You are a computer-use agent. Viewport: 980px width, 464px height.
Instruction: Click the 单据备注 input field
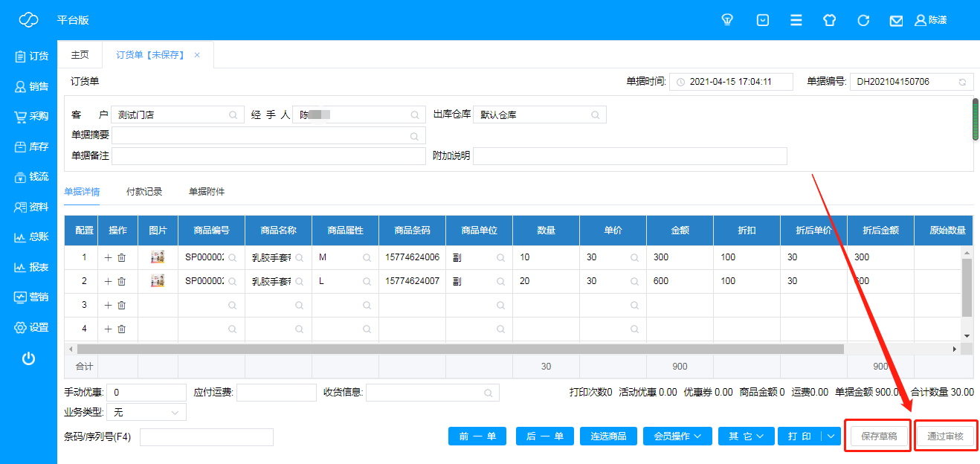(x=268, y=156)
